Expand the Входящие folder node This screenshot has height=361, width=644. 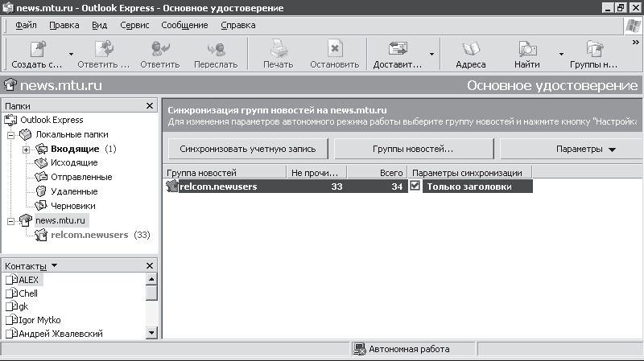tap(26, 150)
